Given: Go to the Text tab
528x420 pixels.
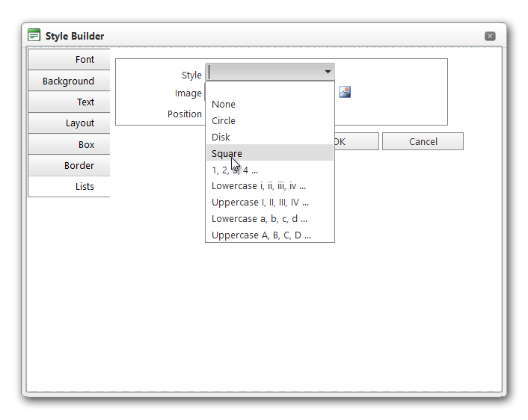Looking at the screenshot, I should [70, 102].
